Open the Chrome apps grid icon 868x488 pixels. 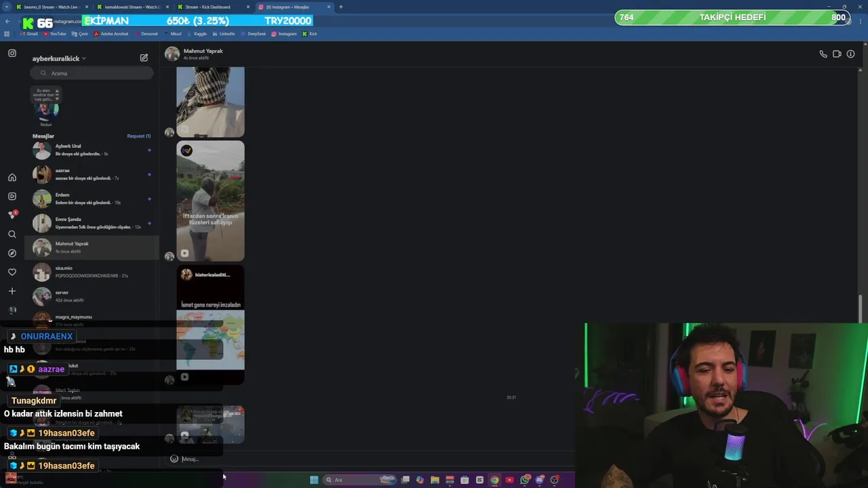(x=7, y=34)
